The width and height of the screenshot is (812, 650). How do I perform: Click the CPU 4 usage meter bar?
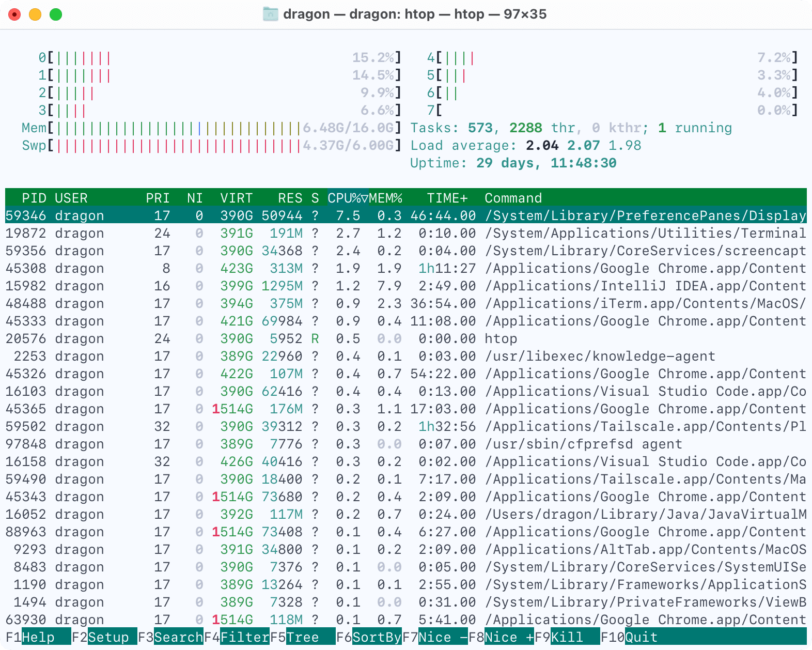[x=613, y=57]
